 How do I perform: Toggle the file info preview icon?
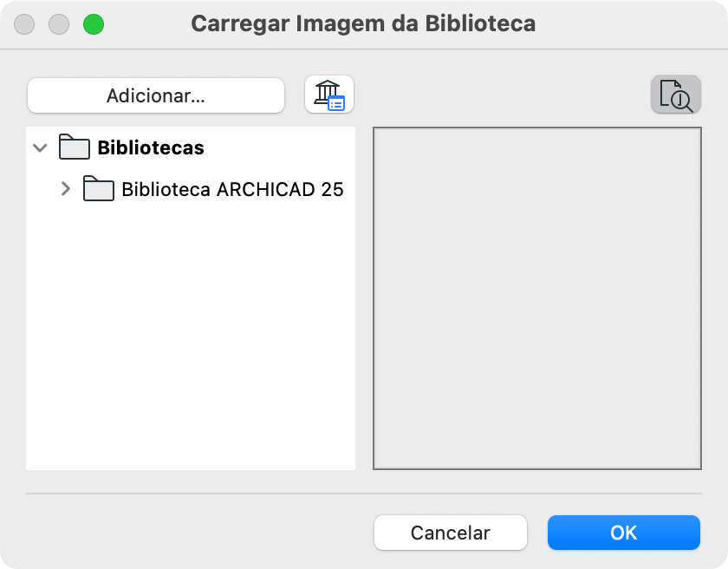(x=675, y=95)
